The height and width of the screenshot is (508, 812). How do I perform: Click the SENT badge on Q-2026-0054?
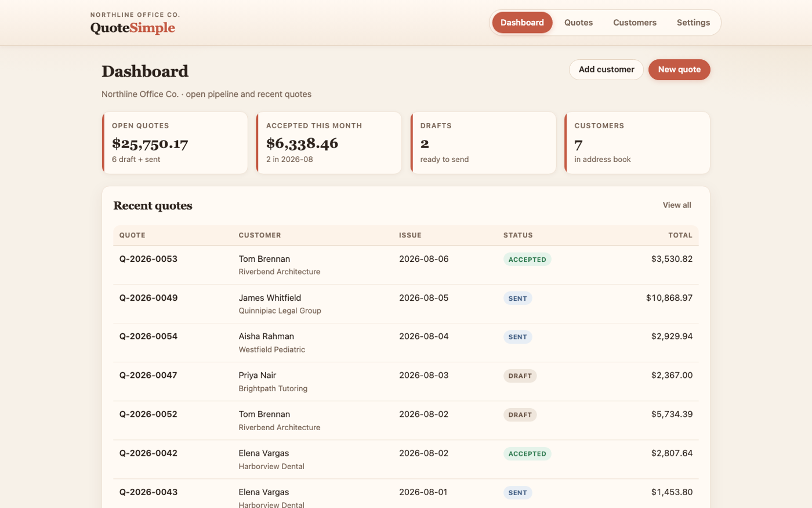pyautogui.click(x=518, y=337)
